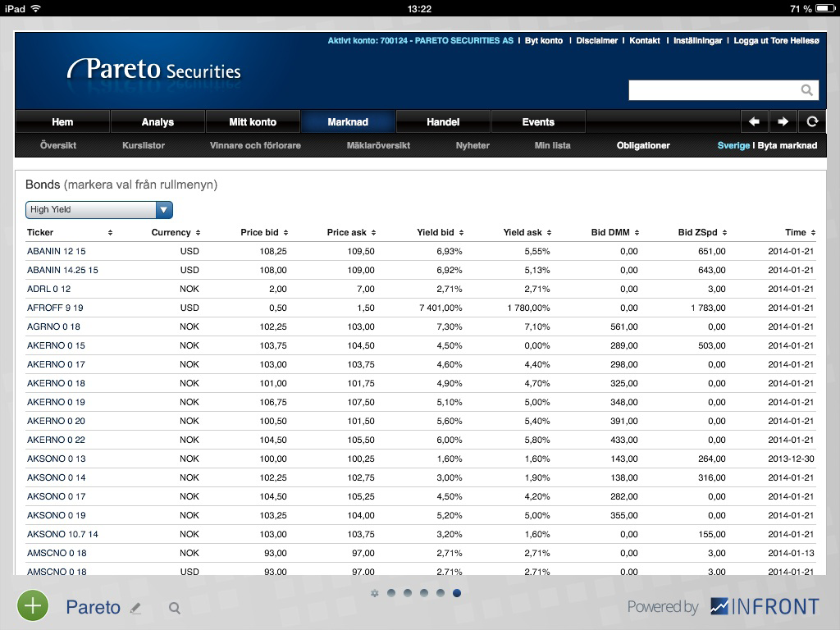Switch to Mitt konto tab
Viewport: 840px width, 630px height.
pyautogui.click(x=253, y=121)
